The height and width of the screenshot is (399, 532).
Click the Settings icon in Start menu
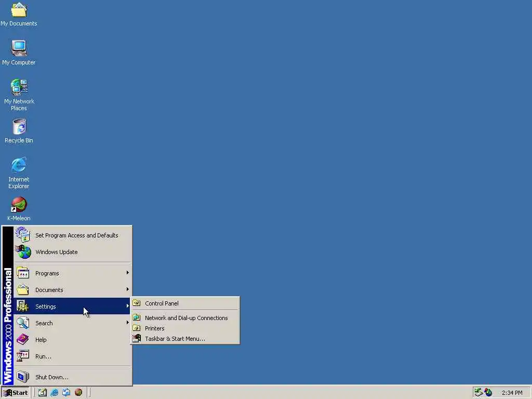coord(23,306)
